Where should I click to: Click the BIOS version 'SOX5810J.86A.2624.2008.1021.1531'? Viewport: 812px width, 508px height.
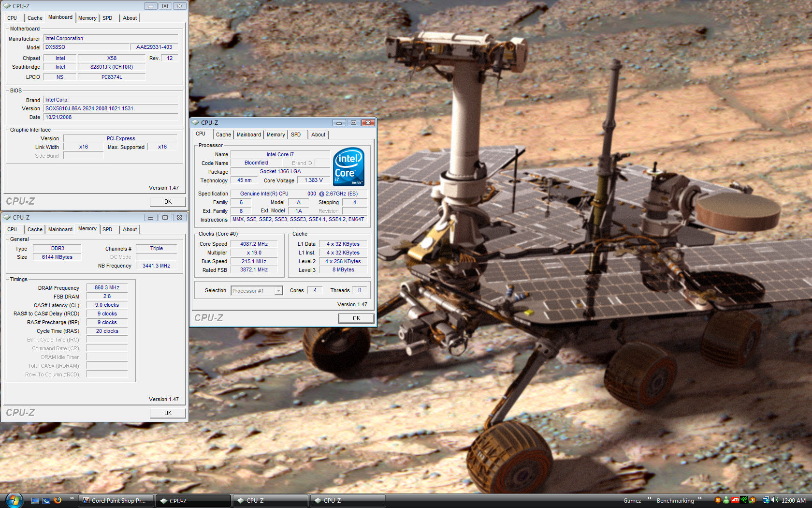point(111,108)
